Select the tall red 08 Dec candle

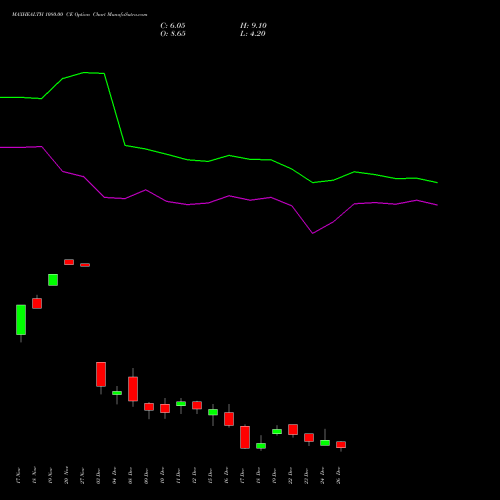pos(133,389)
